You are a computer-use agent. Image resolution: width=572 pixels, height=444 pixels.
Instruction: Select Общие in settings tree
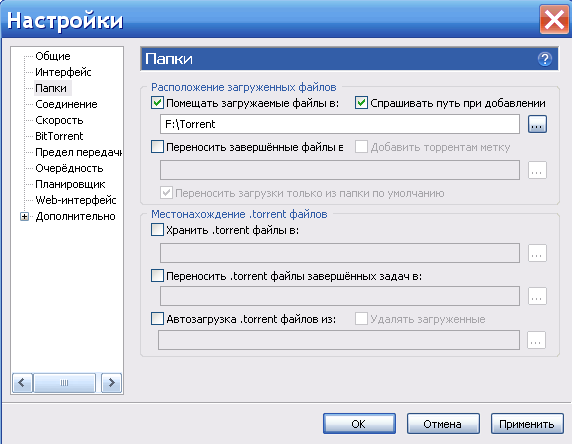[53, 56]
